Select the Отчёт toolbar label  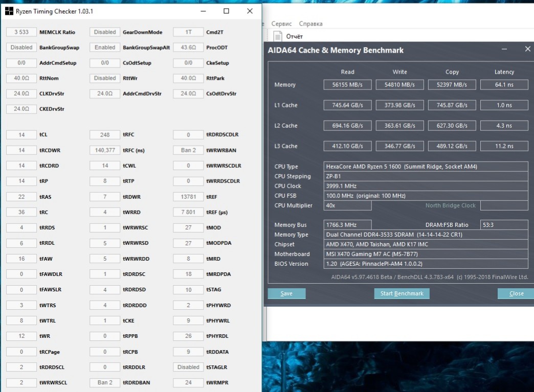(294, 36)
